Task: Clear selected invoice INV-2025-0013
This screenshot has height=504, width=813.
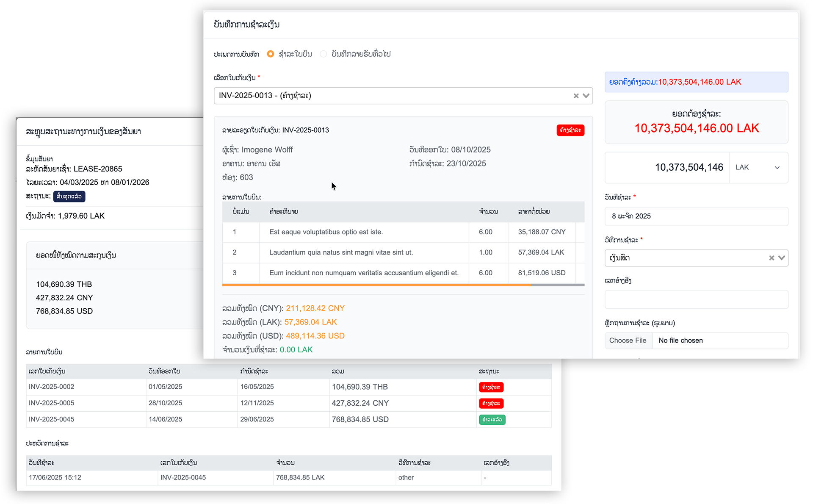Action: coord(576,96)
